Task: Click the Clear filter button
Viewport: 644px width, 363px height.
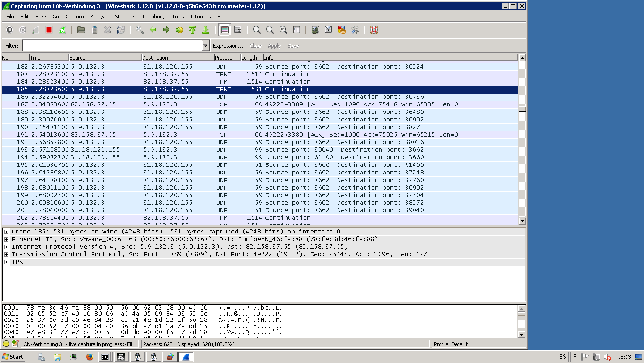Action: [255, 46]
